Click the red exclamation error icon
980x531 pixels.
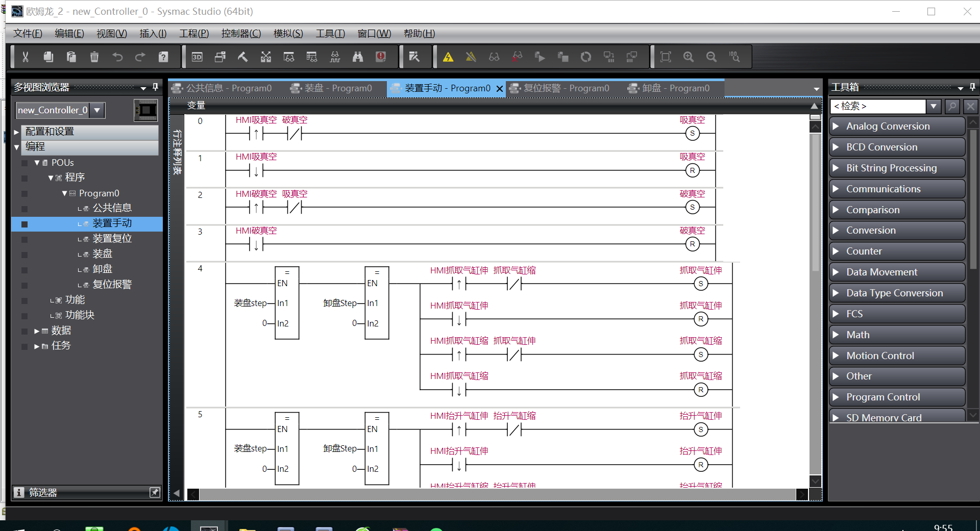(x=381, y=57)
